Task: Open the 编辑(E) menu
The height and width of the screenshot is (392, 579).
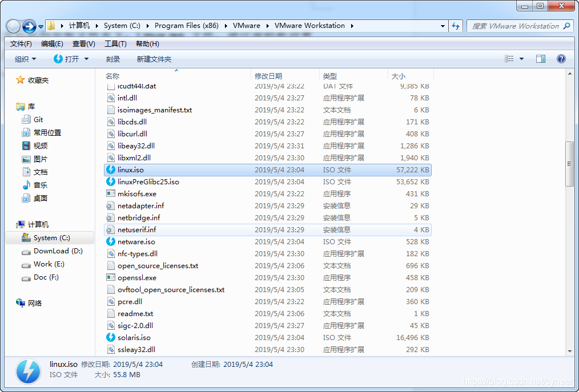Action: 52,44
